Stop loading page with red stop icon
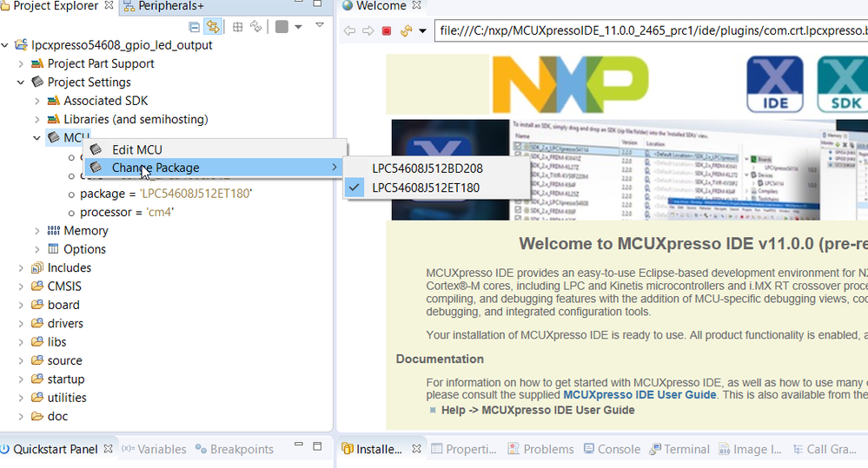868x468 pixels. [387, 30]
